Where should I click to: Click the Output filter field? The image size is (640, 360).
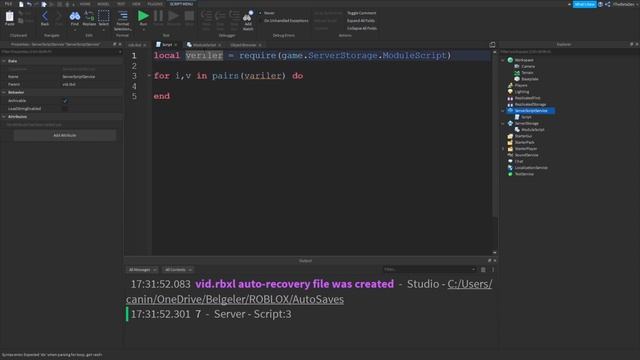coord(429,269)
